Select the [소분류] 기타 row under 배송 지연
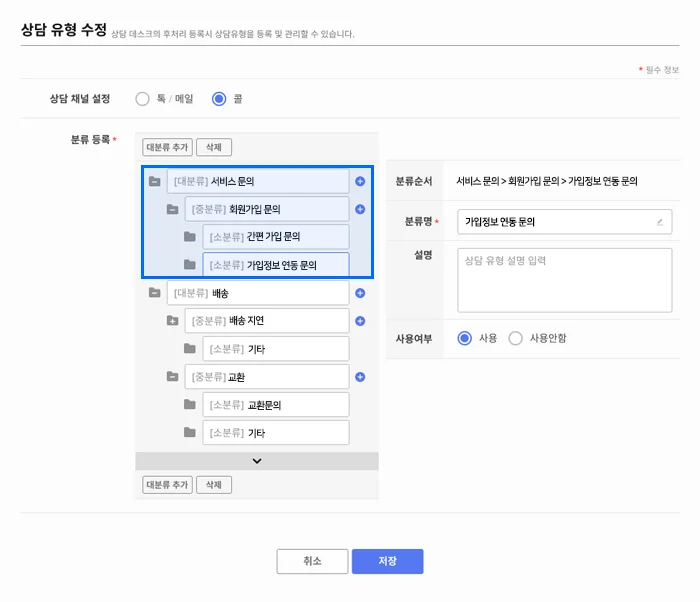This screenshot has height=602, width=700. tap(276, 349)
